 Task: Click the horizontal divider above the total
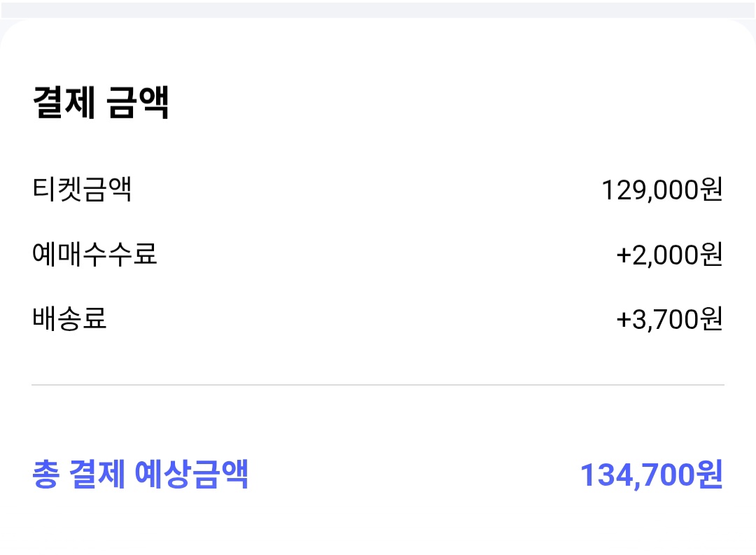point(378,385)
